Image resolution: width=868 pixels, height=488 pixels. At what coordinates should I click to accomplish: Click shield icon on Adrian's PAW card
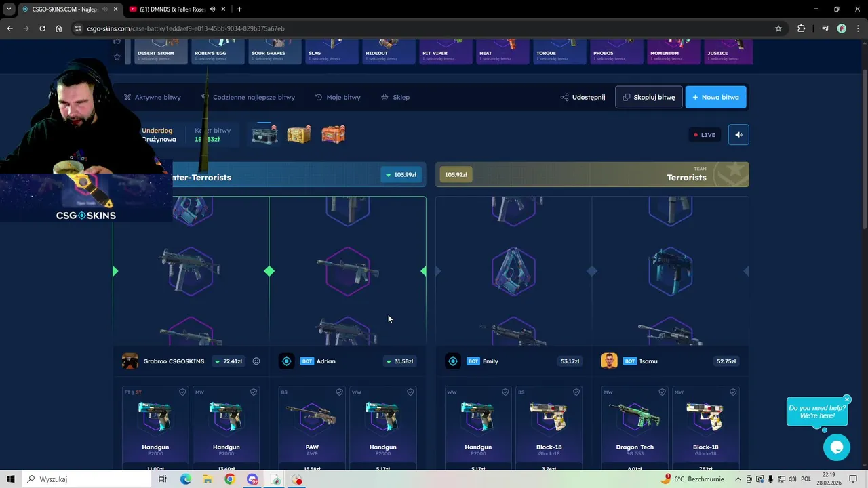point(339,392)
